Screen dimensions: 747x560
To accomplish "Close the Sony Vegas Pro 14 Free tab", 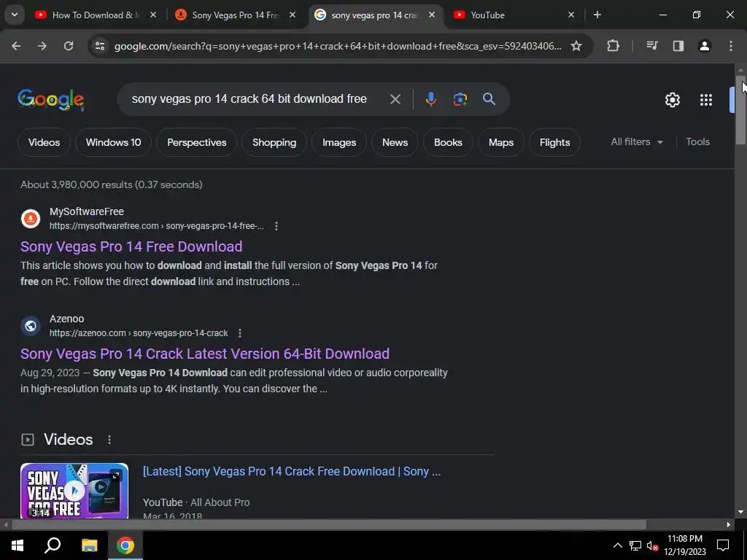I will (293, 15).
